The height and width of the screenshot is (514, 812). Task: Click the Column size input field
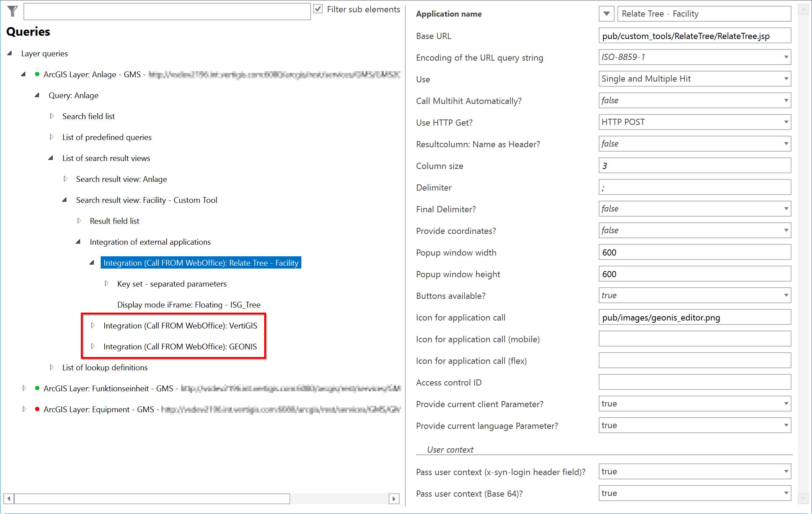(694, 165)
